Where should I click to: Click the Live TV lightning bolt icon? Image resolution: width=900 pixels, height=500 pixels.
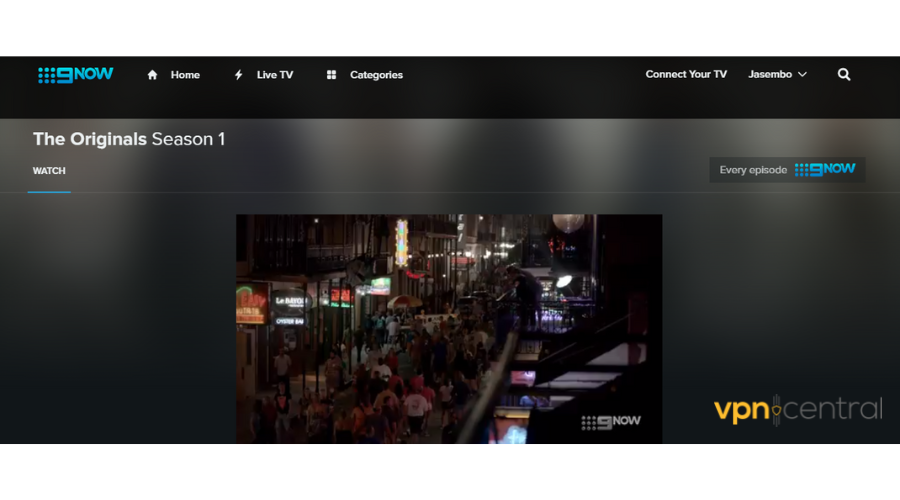(x=238, y=75)
